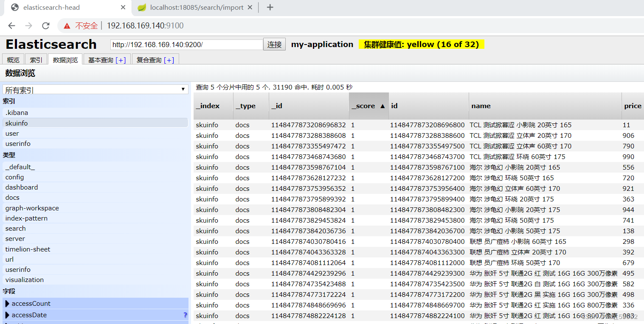
Task: Click the yellow cluster health status badge
Action: (421, 45)
